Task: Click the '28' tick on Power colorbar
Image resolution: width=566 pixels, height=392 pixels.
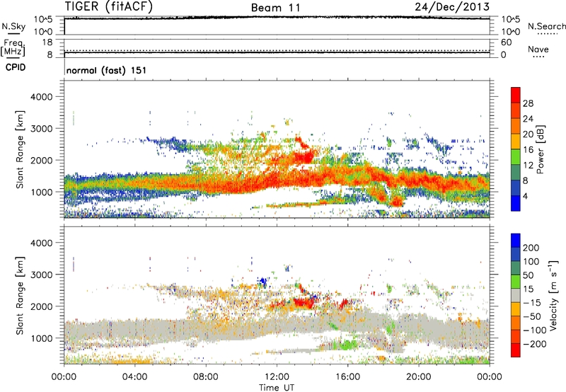Action: pyautogui.click(x=528, y=103)
